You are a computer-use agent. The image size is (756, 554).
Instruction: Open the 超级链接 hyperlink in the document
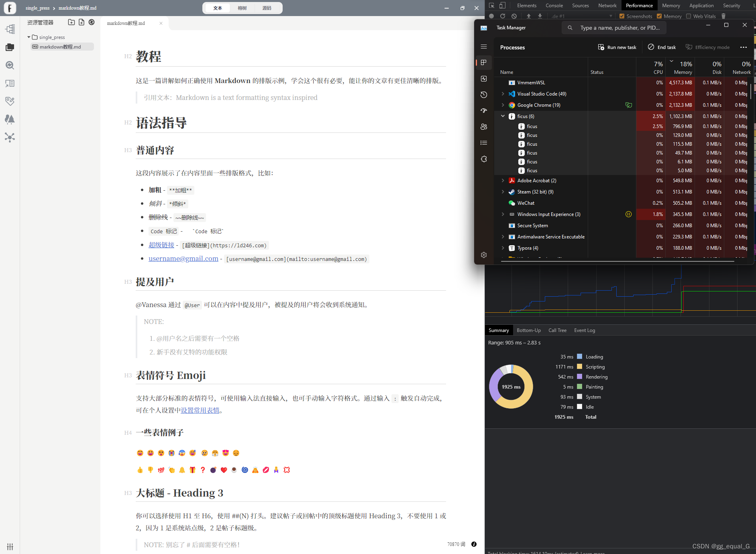tap(161, 245)
